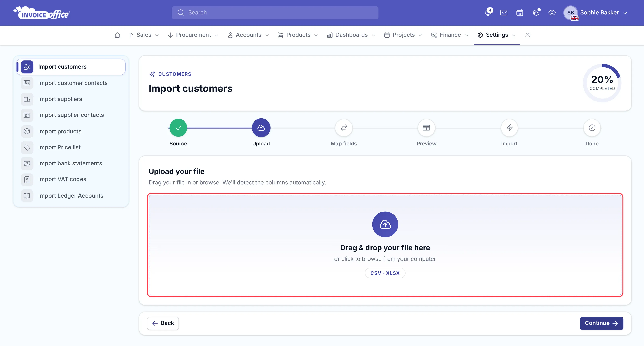Expand the Accounts menu
Image resolution: width=644 pixels, height=346 pixels.
(248, 35)
